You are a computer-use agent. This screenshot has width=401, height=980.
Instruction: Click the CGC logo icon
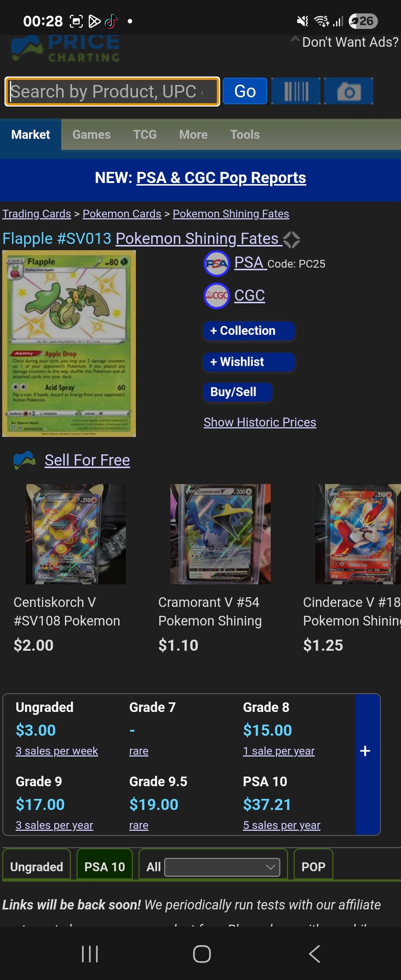click(216, 296)
